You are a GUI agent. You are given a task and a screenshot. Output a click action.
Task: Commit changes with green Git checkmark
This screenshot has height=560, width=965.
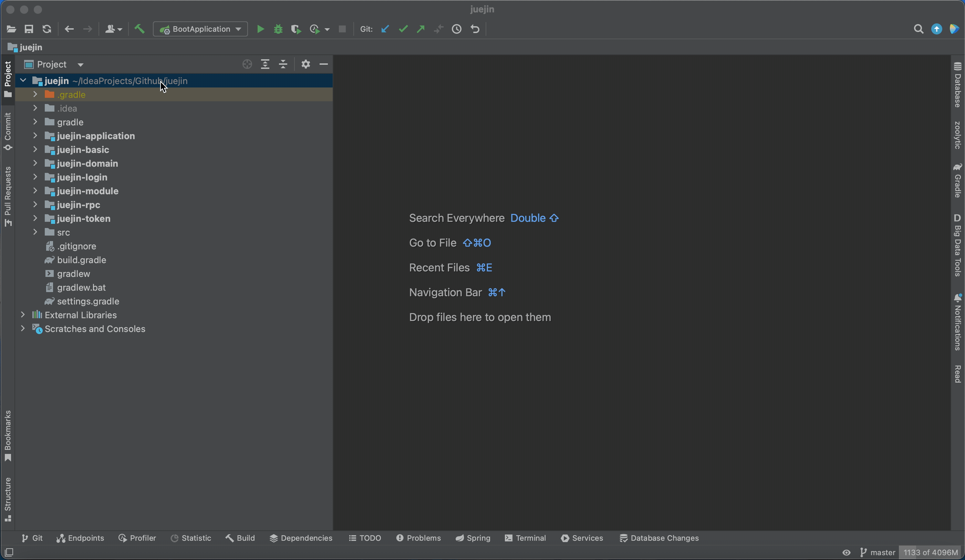click(403, 29)
